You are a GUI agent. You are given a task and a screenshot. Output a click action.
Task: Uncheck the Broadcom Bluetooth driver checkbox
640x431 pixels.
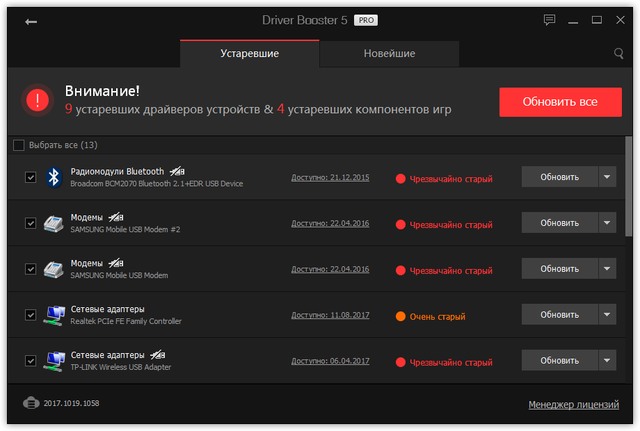point(30,178)
